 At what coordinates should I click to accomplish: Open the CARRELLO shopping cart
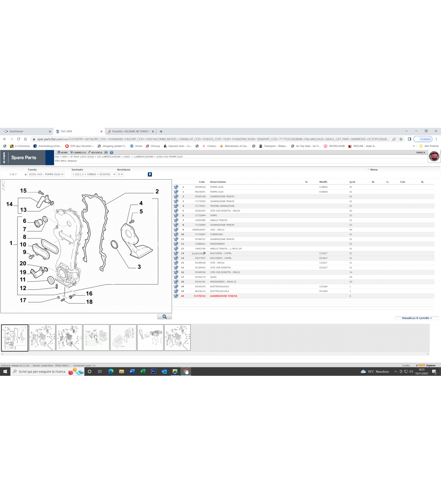click(x=78, y=152)
